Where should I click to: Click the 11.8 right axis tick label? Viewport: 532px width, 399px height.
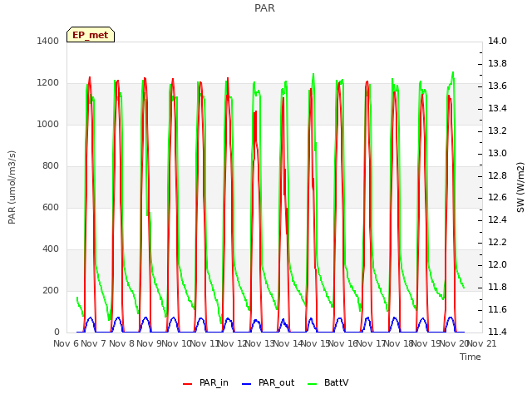pyautogui.click(x=497, y=287)
